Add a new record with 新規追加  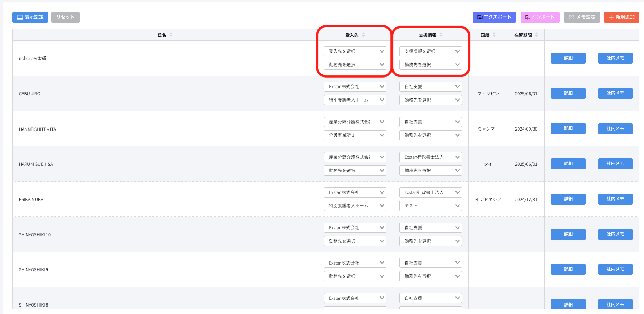coord(621,17)
